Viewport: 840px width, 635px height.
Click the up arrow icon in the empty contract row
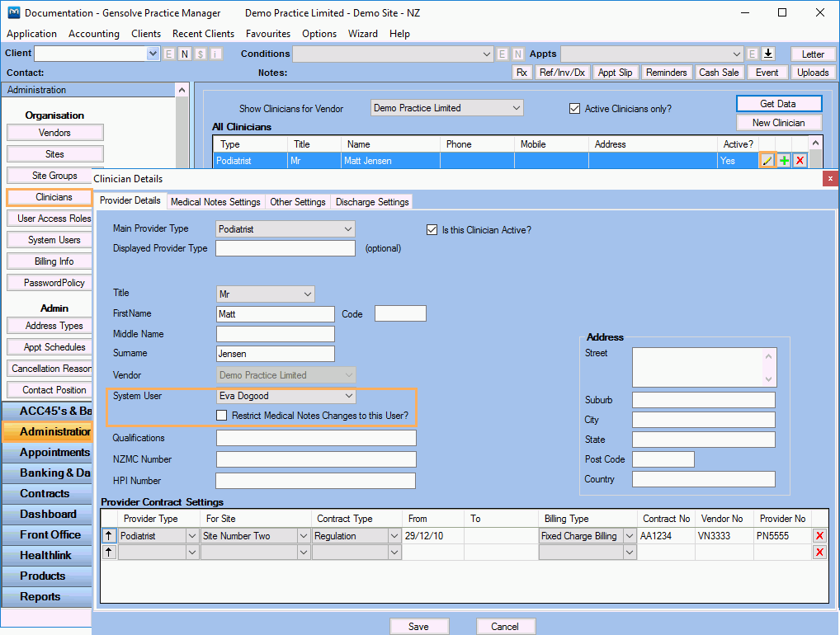(x=109, y=552)
